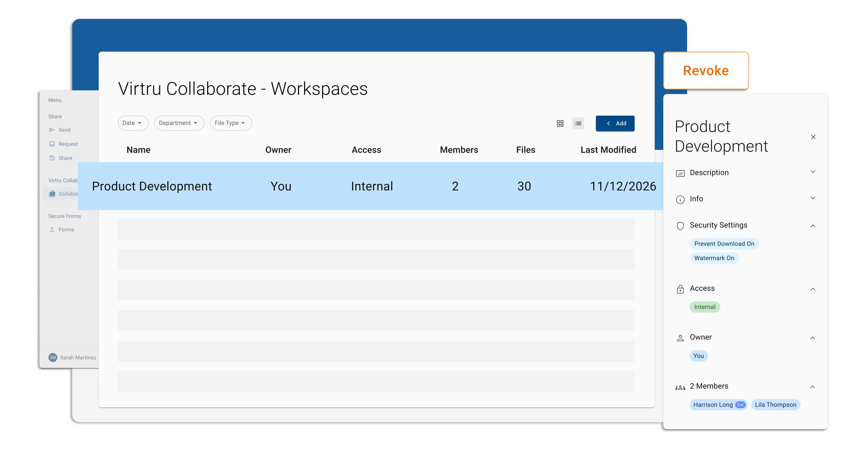Open Request in the sidebar menu

pyautogui.click(x=68, y=144)
